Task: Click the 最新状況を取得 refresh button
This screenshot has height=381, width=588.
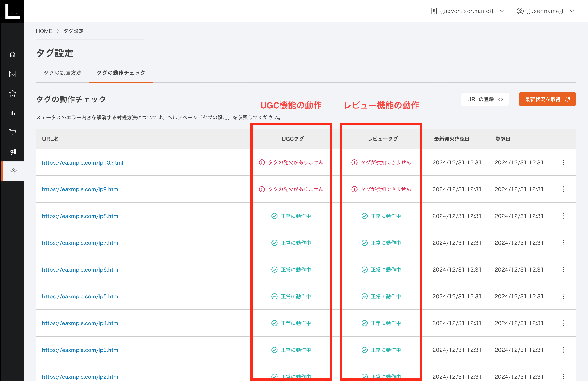Action: pyautogui.click(x=547, y=99)
